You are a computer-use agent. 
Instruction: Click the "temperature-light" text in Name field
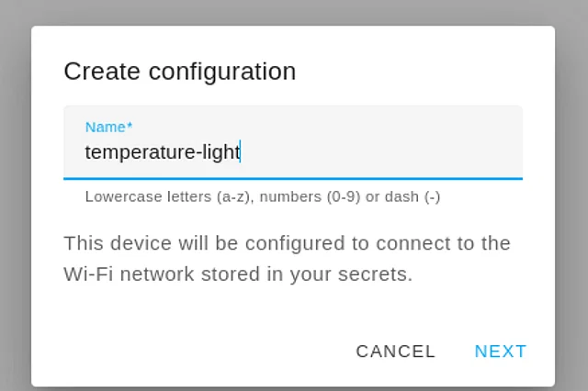[x=162, y=151]
